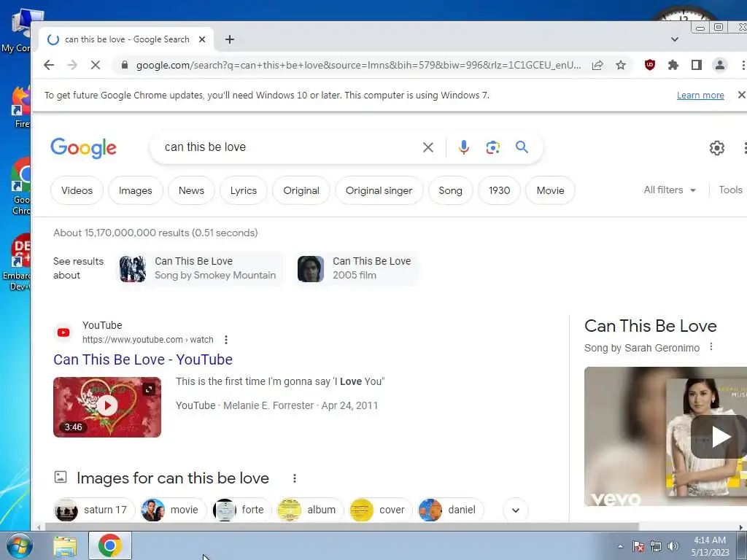
Task: Close the Google Search tab
Action: tap(202, 39)
